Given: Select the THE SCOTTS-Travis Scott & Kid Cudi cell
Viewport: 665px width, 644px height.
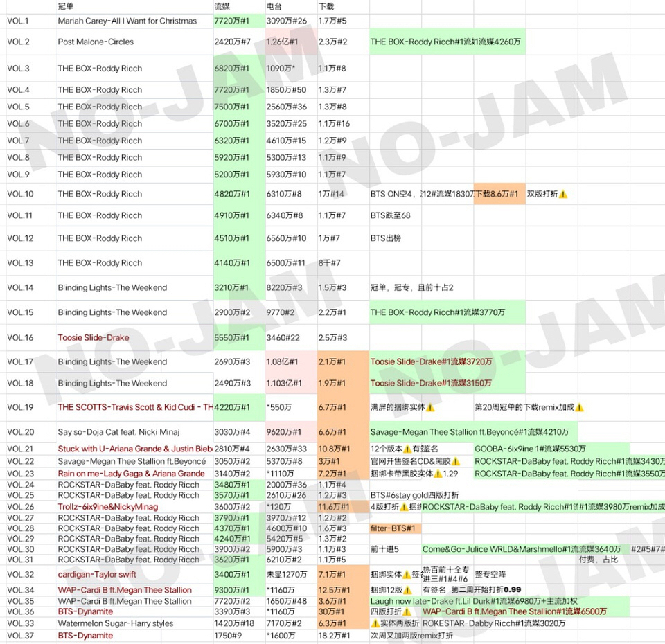Looking at the screenshot, I should [135, 407].
